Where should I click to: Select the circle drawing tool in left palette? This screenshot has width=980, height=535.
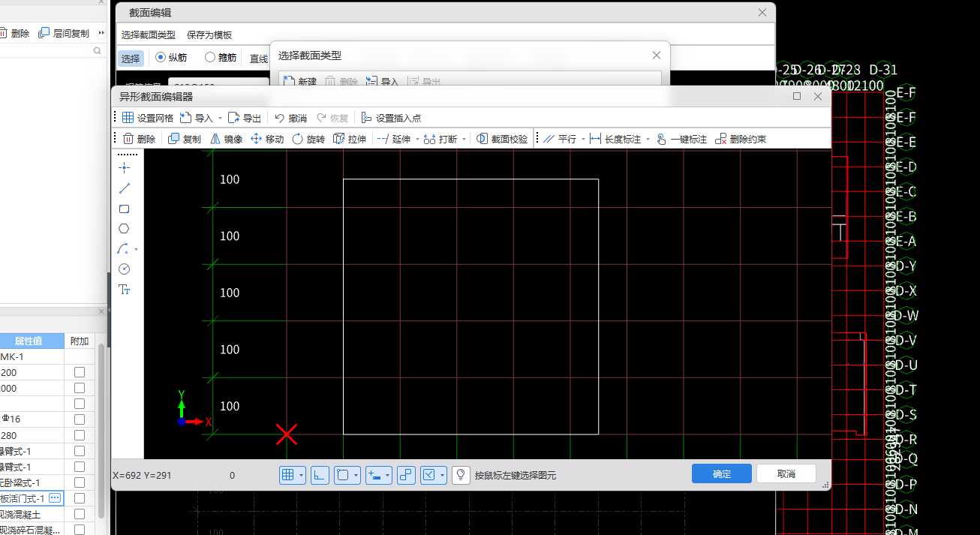pyautogui.click(x=125, y=269)
